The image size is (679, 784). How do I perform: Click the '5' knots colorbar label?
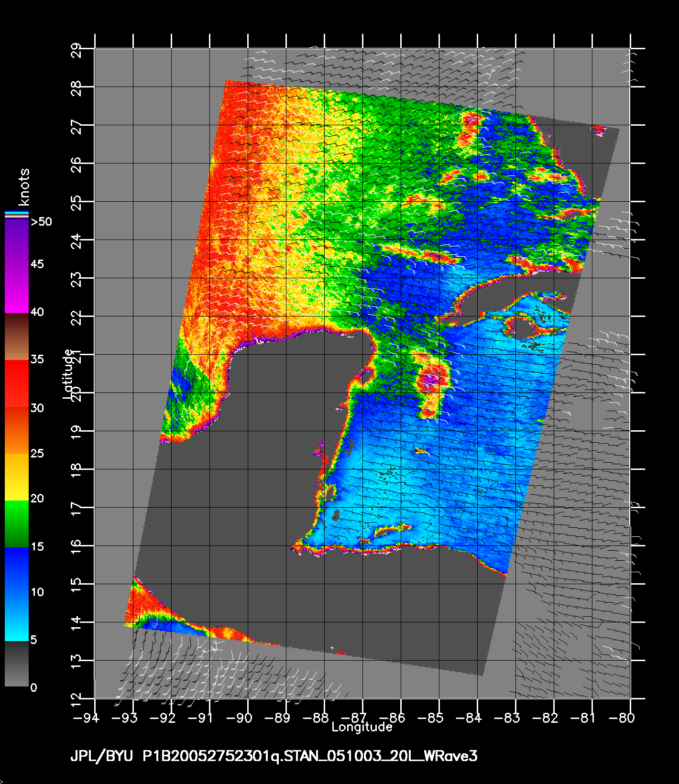coord(33,640)
